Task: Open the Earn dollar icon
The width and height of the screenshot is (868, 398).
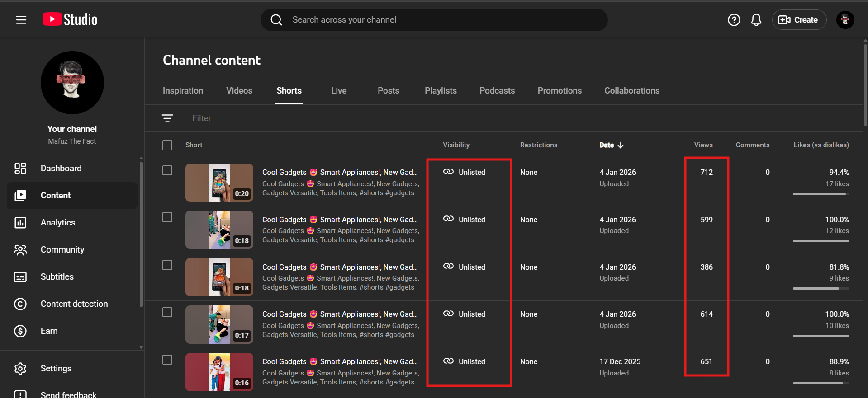Action: point(20,331)
